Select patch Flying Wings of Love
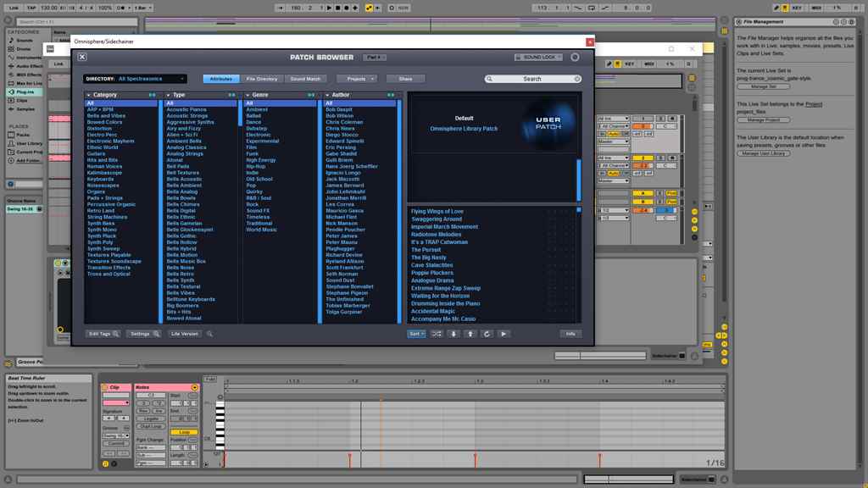The height and width of the screenshot is (488, 868). point(437,211)
